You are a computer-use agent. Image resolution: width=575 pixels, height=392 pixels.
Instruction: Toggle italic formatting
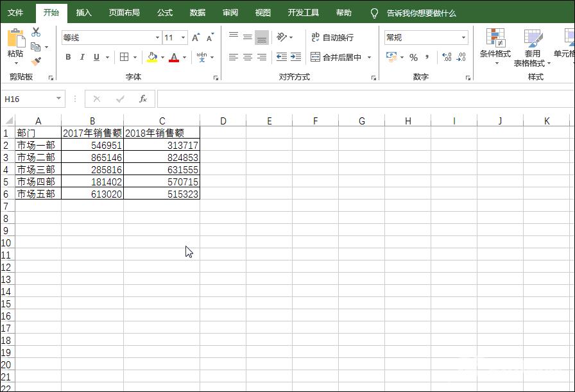[81, 57]
